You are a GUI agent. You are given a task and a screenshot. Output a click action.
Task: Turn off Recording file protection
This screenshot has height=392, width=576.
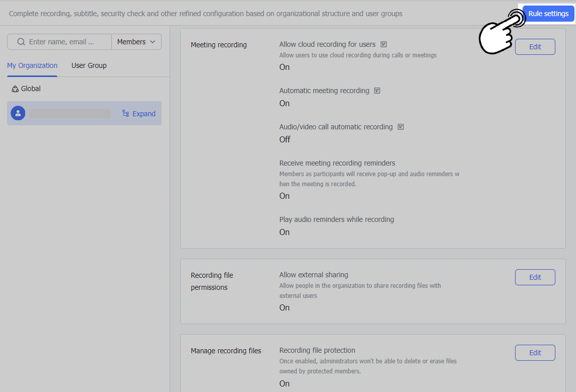[x=284, y=383]
